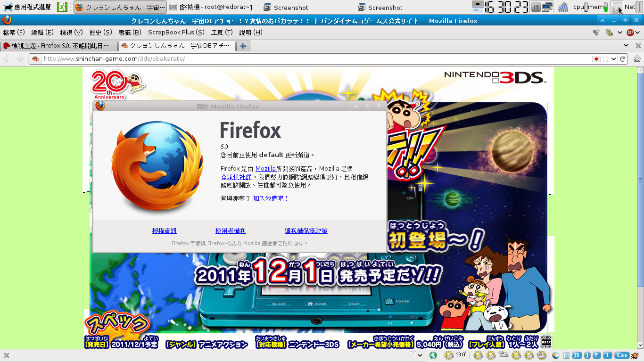Open the 工具 (T) menu
644x362 pixels.
222,33
